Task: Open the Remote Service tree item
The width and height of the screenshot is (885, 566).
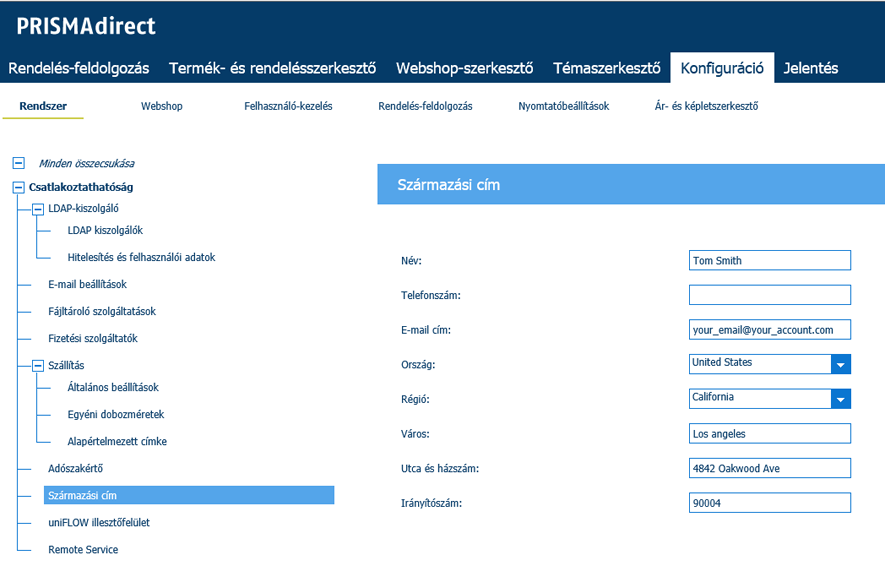Action: click(83, 550)
